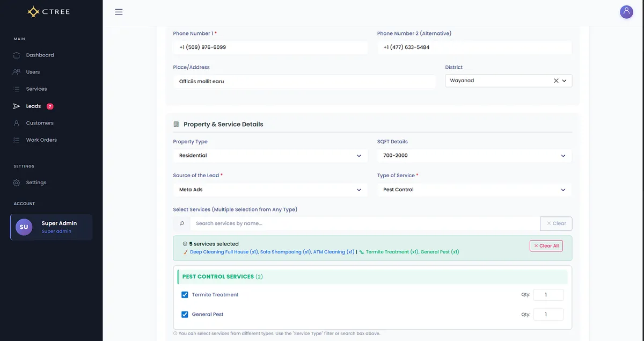Click the CTREE logo
Screen dimensions: 644x341
(49, 12)
